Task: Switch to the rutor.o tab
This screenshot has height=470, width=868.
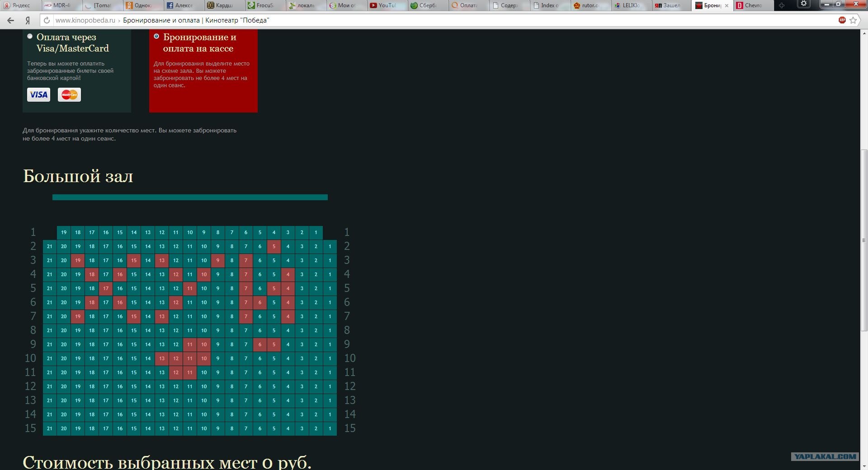Action: (590, 5)
